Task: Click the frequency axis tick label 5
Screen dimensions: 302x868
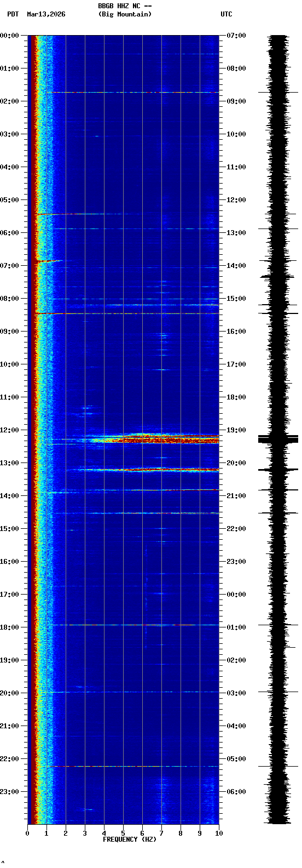Action: tap(123, 833)
